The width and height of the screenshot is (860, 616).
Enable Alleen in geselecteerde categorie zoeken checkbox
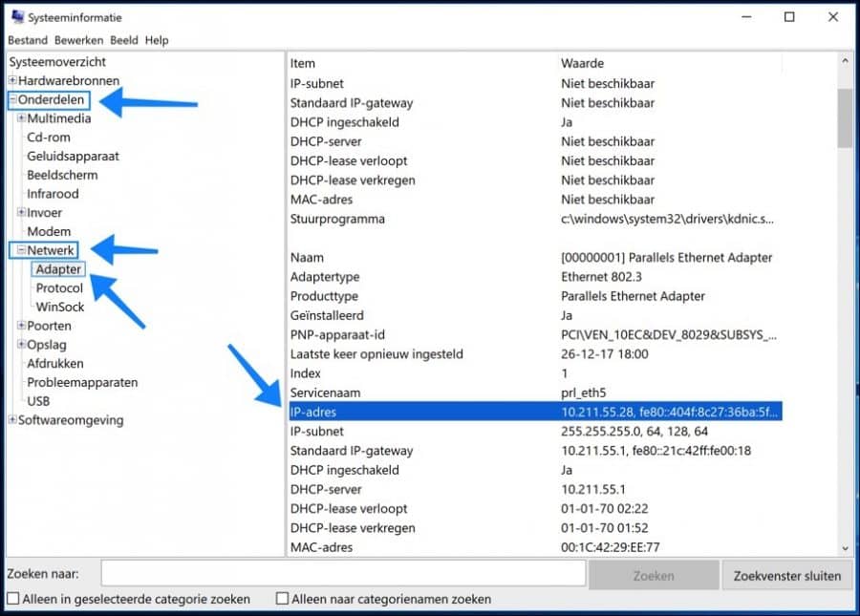pos(13,599)
